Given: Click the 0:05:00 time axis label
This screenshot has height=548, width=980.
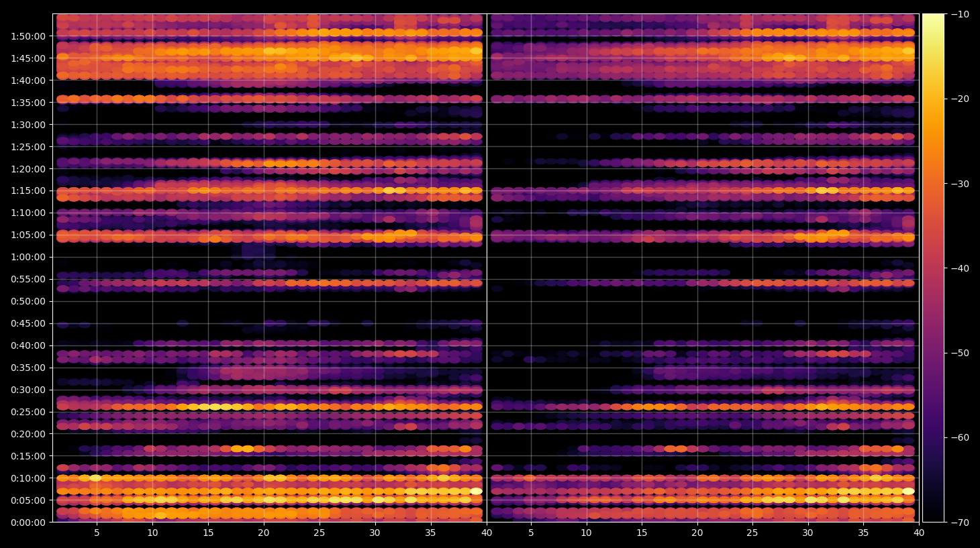Looking at the screenshot, I should click(x=28, y=500).
